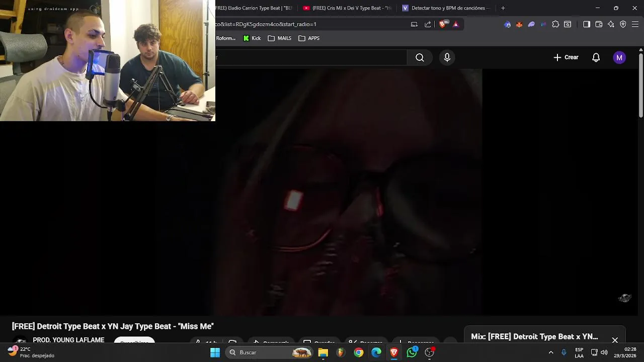Activate YouTube voice search microphone

click(447, 57)
